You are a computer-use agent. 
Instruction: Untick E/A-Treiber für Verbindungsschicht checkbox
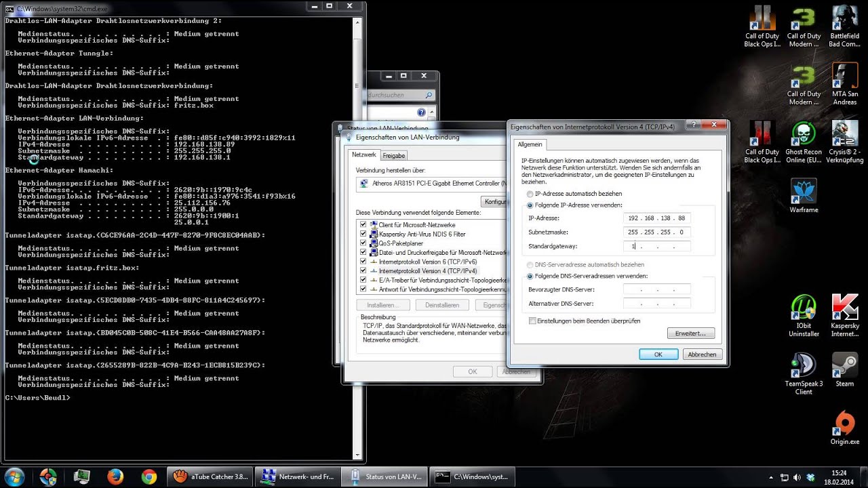[x=363, y=279]
